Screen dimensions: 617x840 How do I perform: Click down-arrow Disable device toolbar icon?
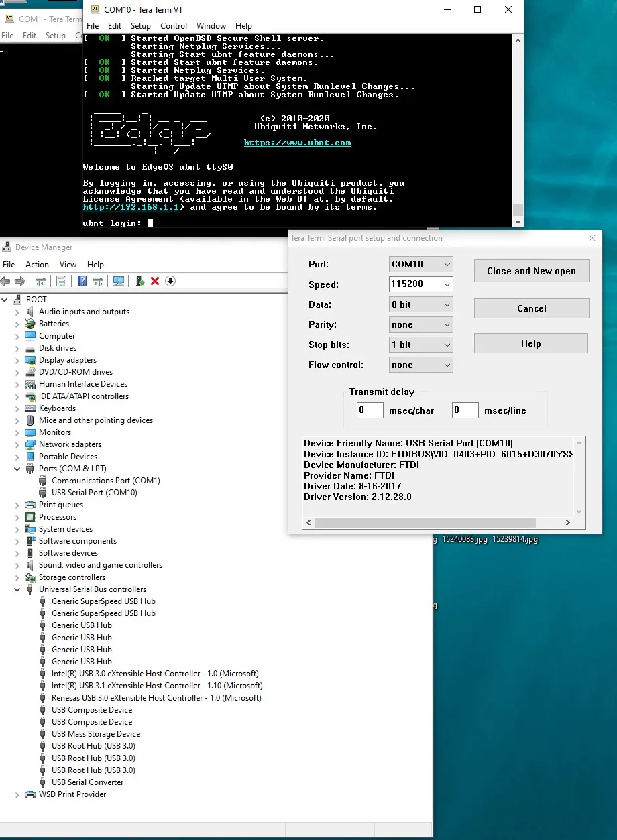point(170,282)
